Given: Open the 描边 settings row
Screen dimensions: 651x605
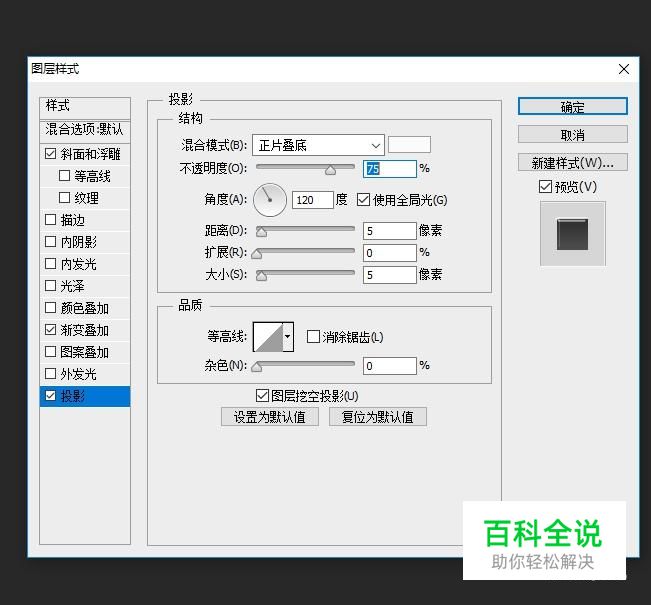Looking at the screenshot, I should point(85,220).
